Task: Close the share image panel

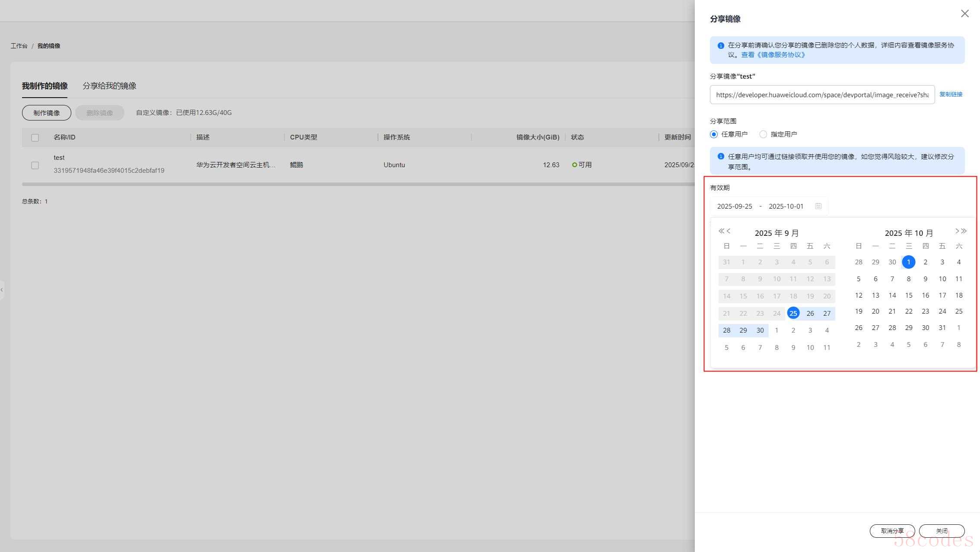Action: 964,14
